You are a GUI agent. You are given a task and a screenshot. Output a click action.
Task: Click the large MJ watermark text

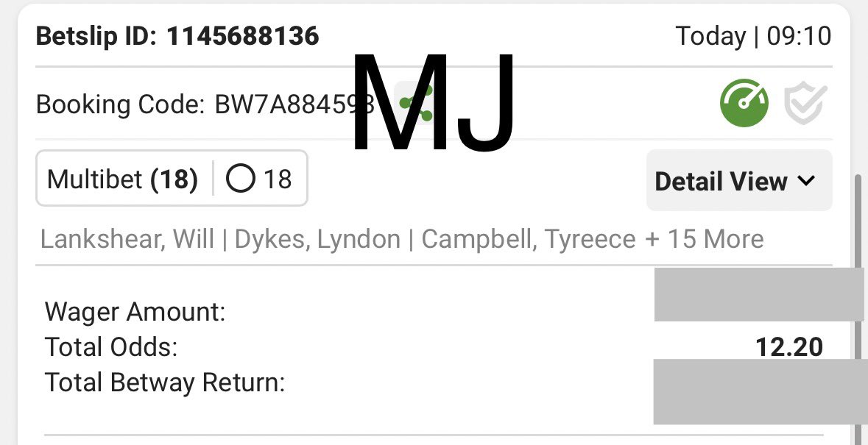point(434,104)
